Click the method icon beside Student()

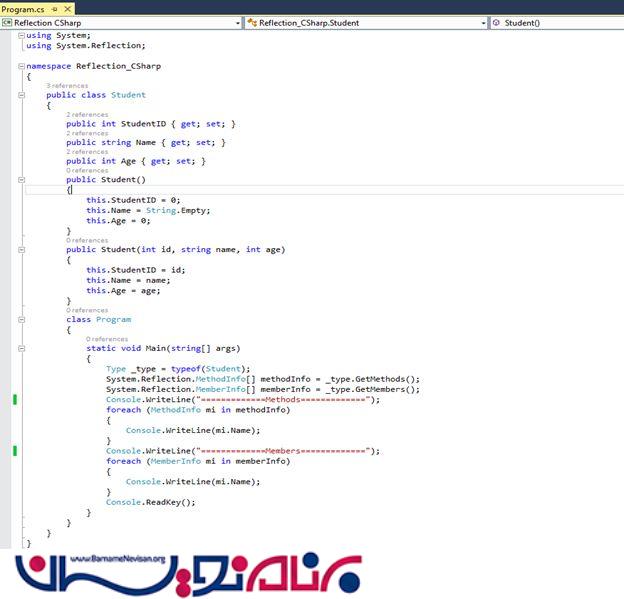coord(497,22)
